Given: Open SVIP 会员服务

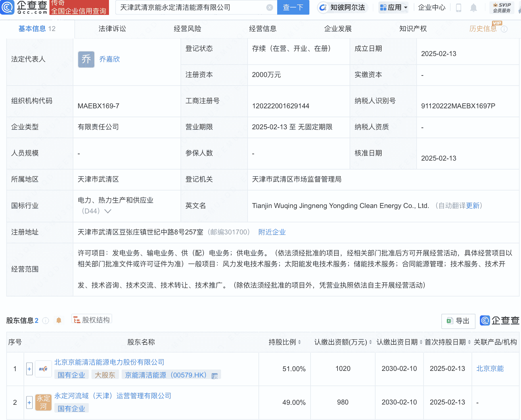Looking at the screenshot, I should 502,8.
